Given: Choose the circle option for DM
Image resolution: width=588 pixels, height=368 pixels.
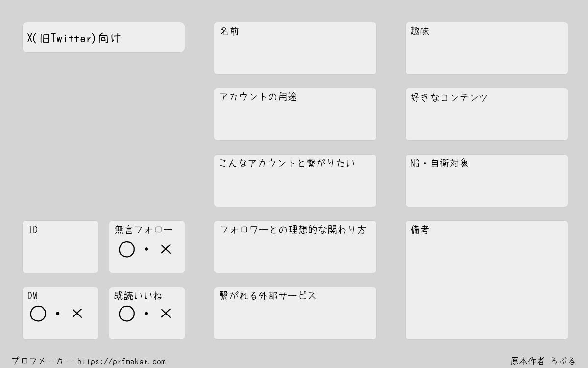Looking at the screenshot, I should (x=38, y=314).
